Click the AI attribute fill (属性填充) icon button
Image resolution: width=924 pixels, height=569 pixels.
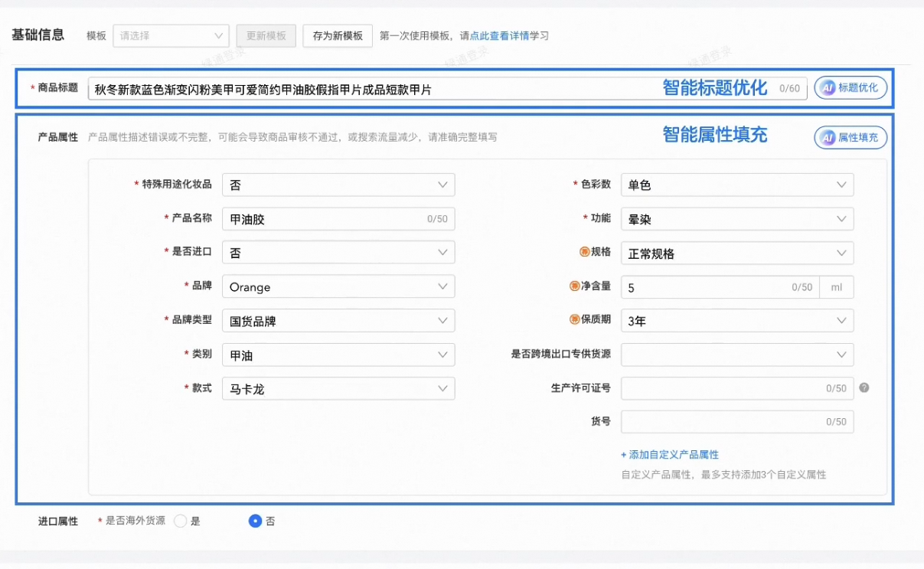click(x=850, y=138)
